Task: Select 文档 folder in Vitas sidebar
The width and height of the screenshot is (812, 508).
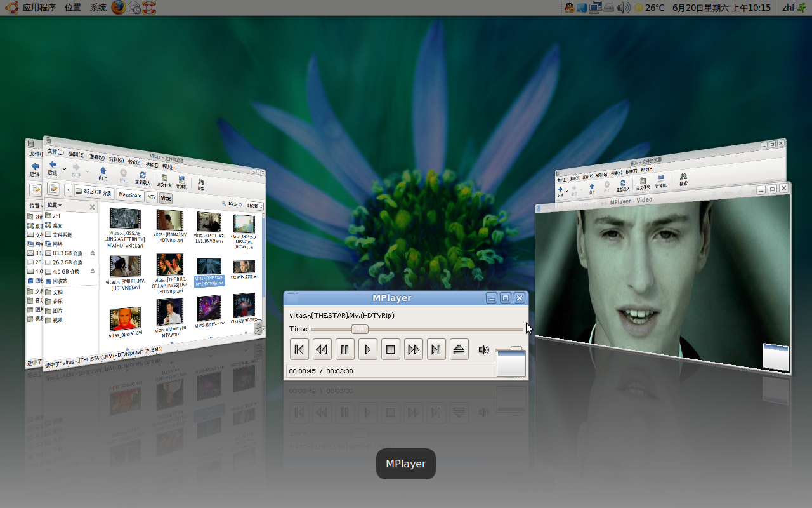Action: tap(54, 291)
